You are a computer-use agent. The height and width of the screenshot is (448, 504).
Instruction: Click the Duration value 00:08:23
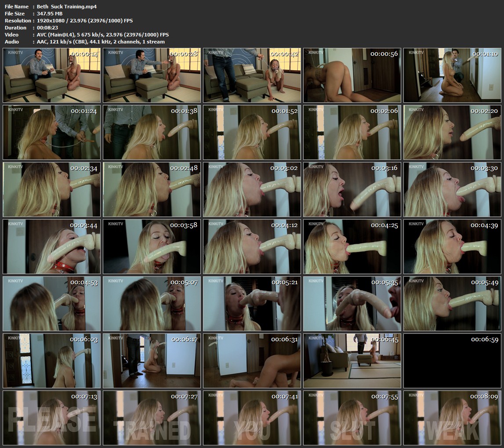[x=49, y=28]
